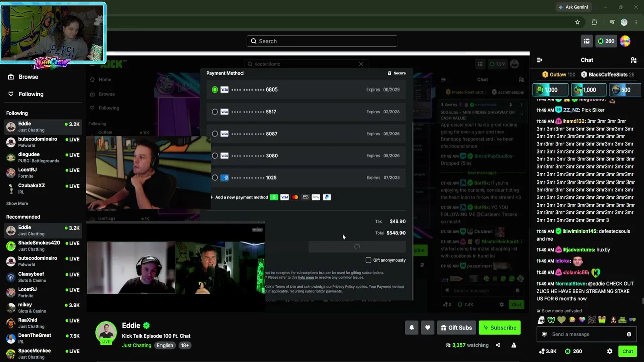Open the emote picker smiley
The width and height of the screenshot is (644, 362).
629,334
